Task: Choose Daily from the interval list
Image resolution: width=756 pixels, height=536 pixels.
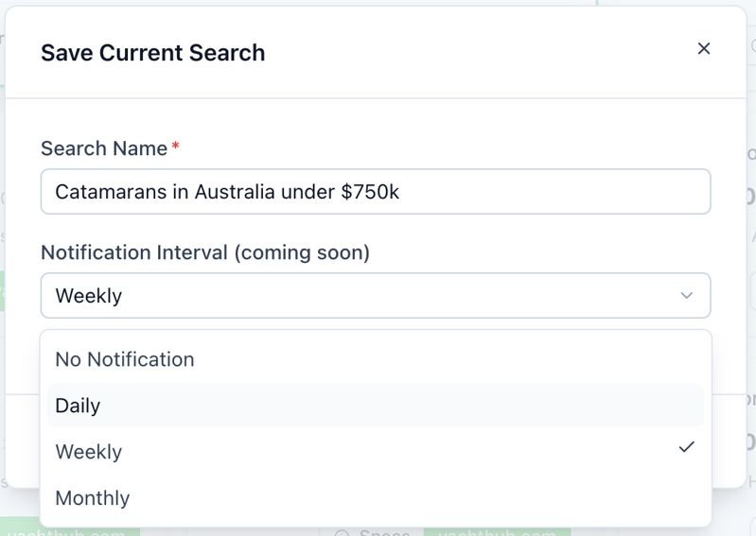Action: click(x=78, y=406)
